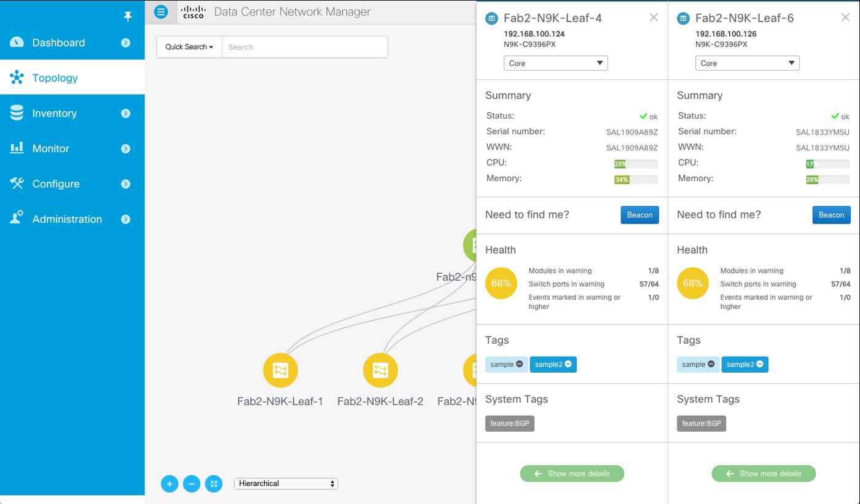The width and height of the screenshot is (860, 504).
Task: Select the Fab2-N9K-Leaf-2 switch node
Action: (380, 370)
